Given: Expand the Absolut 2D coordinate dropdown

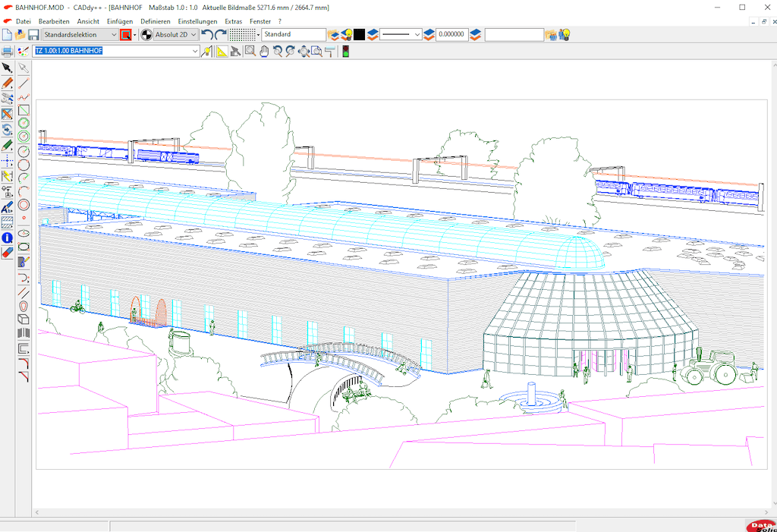Looking at the screenshot, I should [x=193, y=35].
